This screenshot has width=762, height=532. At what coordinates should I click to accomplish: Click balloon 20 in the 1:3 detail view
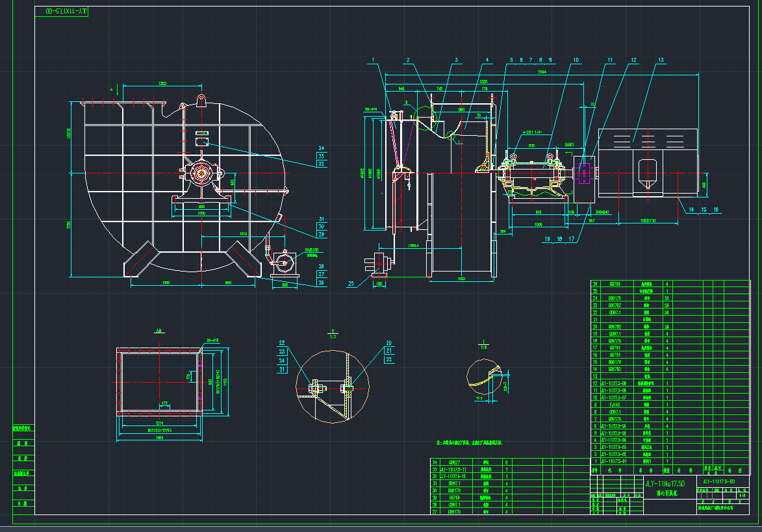coord(389,343)
